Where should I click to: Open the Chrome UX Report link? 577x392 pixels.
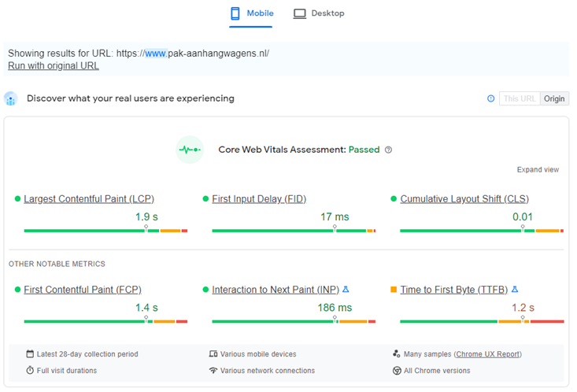487,354
